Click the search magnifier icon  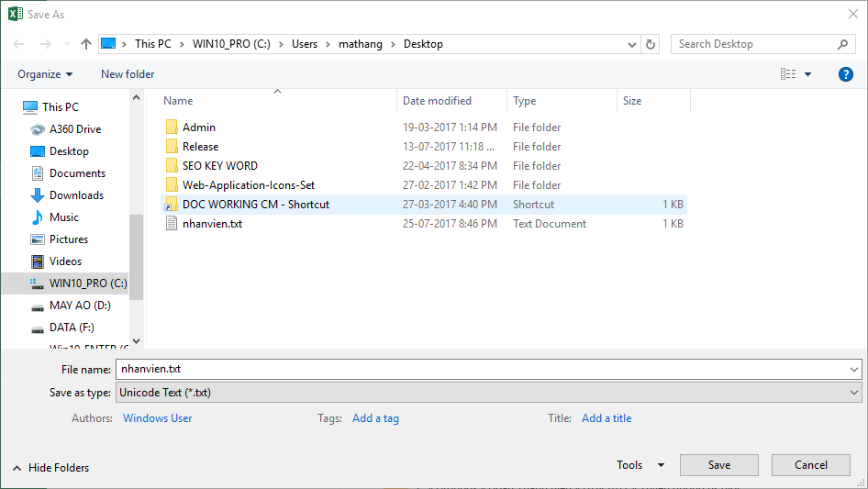pos(842,44)
